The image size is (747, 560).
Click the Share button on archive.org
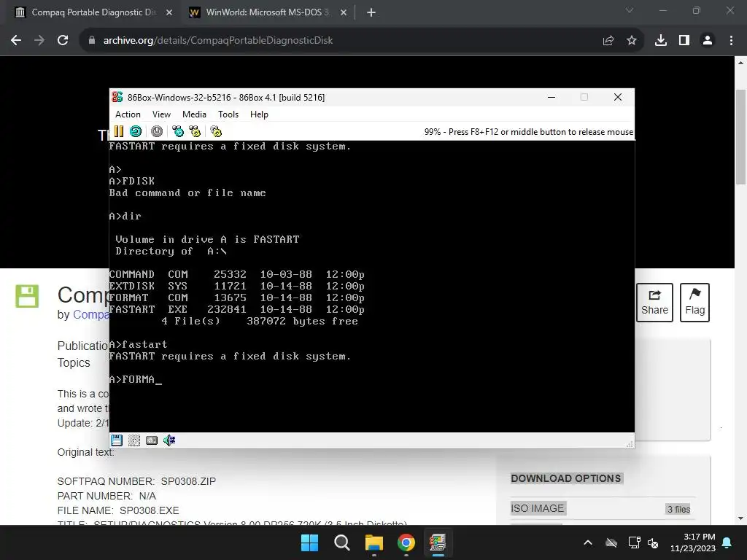click(x=654, y=303)
